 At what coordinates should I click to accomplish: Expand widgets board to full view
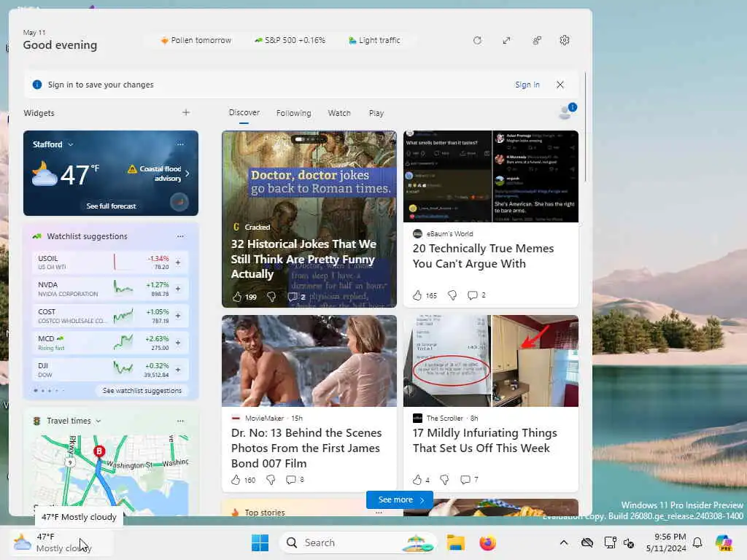tap(506, 41)
